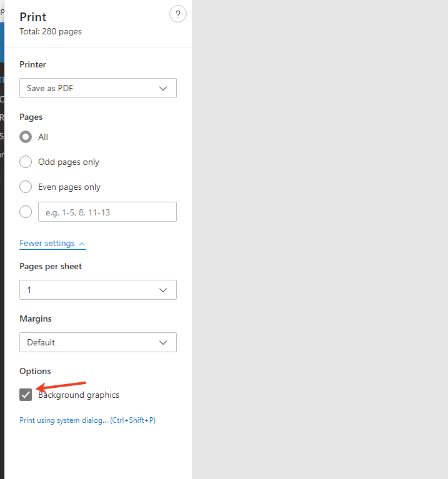
Task: Choose Odd pages only option
Action: point(26,162)
